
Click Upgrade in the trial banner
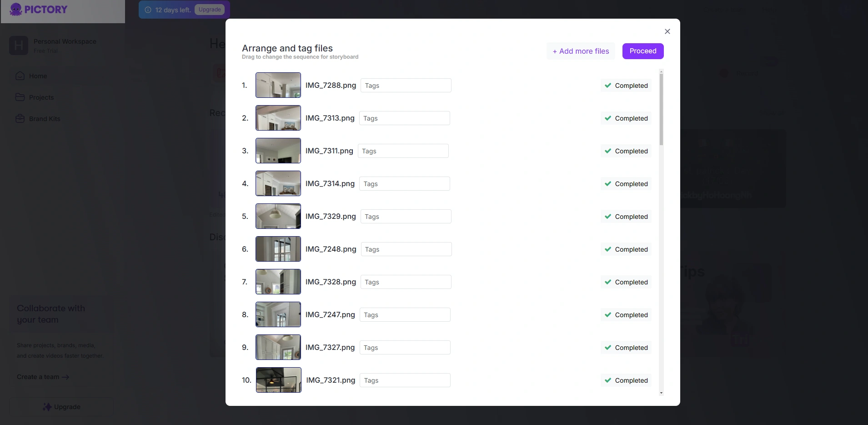[x=210, y=10]
